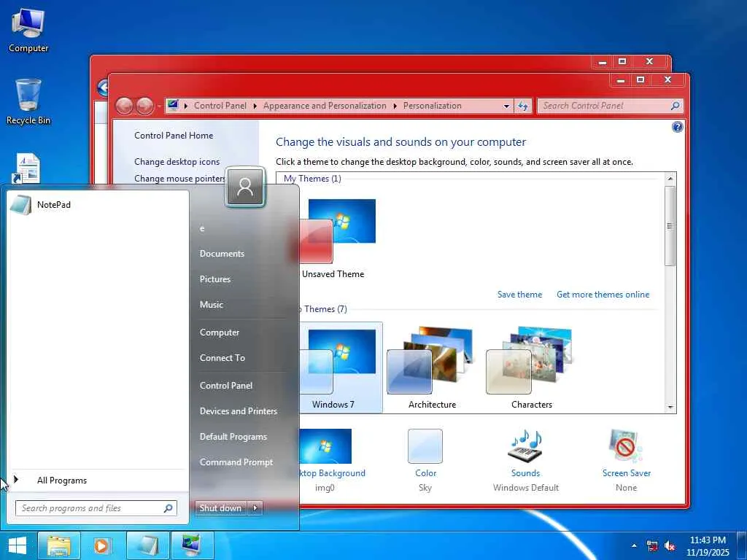Click the refresh button beside address bar

(x=522, y=106)
